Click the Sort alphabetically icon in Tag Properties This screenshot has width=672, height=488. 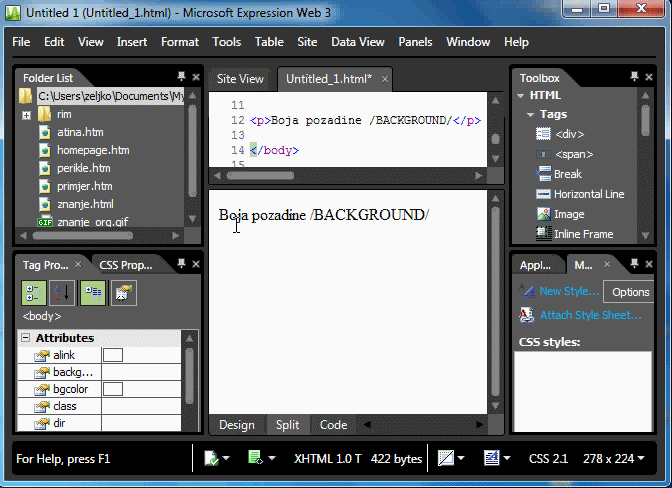[x=62, y=293]
